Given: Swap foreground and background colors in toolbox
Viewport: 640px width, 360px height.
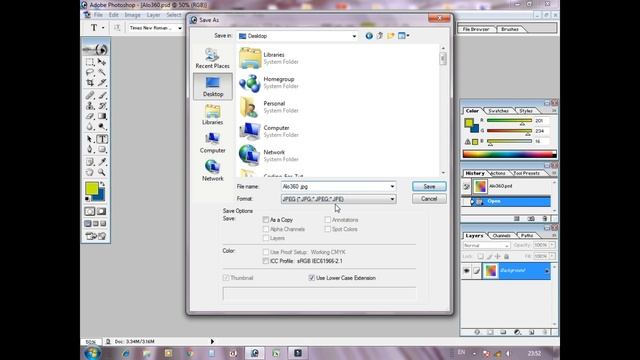Looking at the screenshot, I should click(102, 184).
